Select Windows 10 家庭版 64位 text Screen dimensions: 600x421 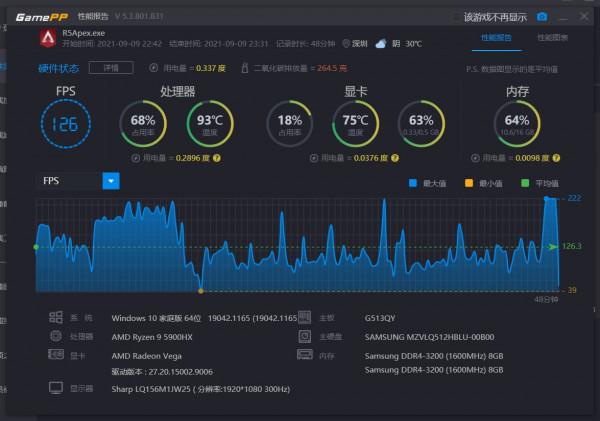(156, 318)
